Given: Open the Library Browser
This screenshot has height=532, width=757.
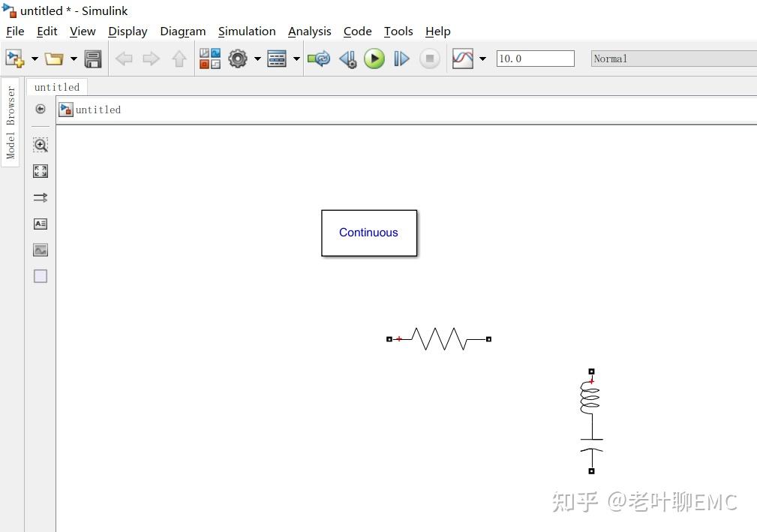Looking at the screenshot, I should click(x=210, y=59).
